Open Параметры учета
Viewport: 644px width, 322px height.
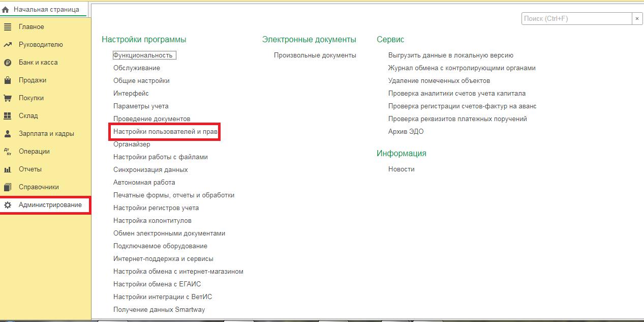(141, 106)
